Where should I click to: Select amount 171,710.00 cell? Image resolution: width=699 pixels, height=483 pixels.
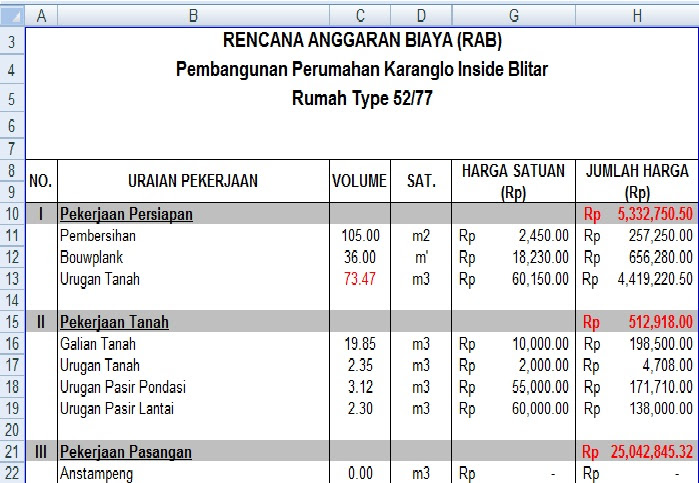pos(637,387)
